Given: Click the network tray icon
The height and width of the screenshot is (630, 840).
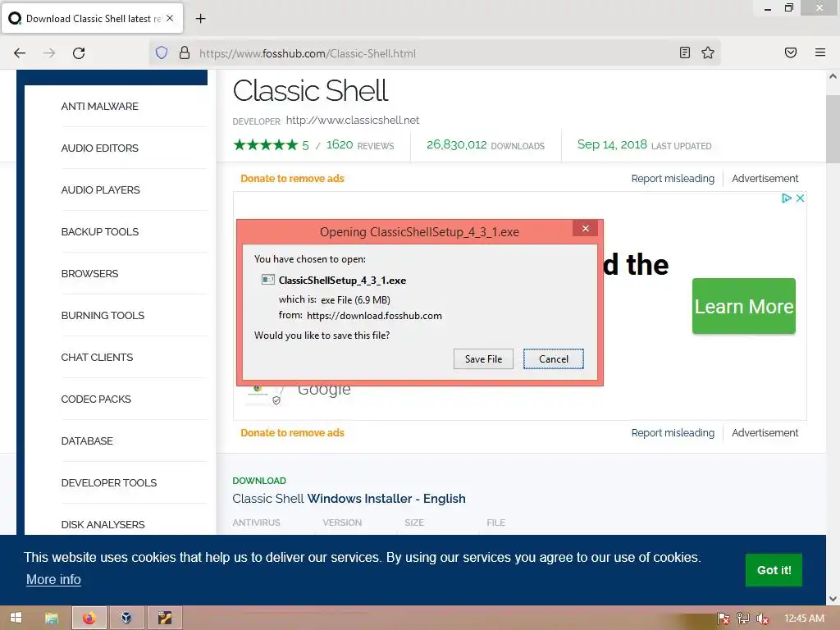Looking at the screenshot, I should [743, 619].
